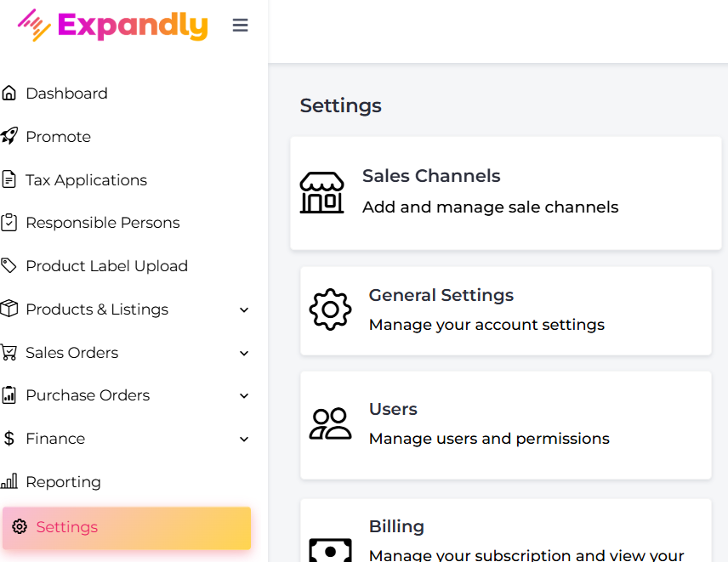Click the Sales Channels storefront icon
The width and height of the screenshot is (728, 562).
[322, 193]
